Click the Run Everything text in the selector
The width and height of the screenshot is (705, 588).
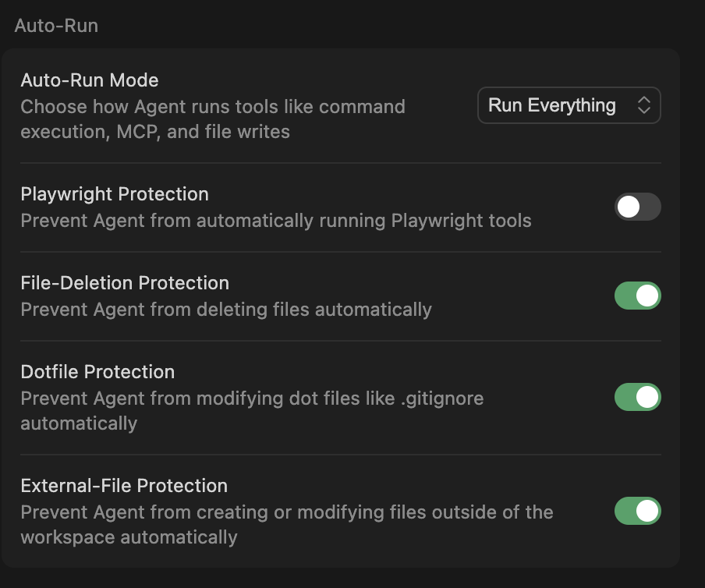point(551,106)
